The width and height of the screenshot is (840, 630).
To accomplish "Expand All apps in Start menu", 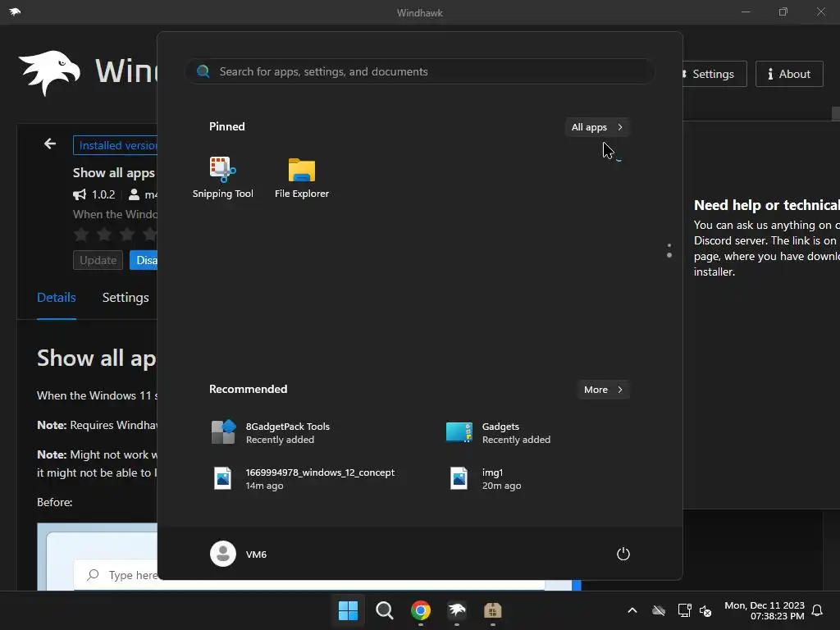I will pos(597,127).
